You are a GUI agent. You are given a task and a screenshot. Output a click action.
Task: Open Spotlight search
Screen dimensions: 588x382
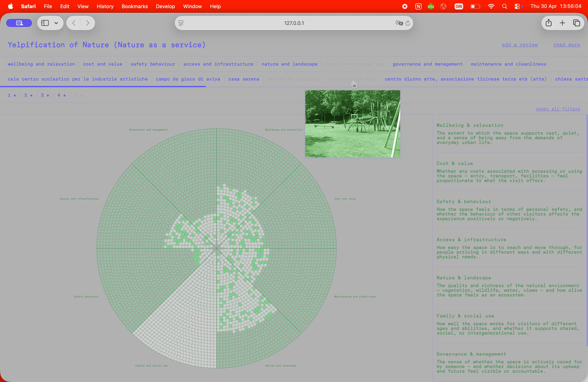pyautogui.click(x=505, y=6)
